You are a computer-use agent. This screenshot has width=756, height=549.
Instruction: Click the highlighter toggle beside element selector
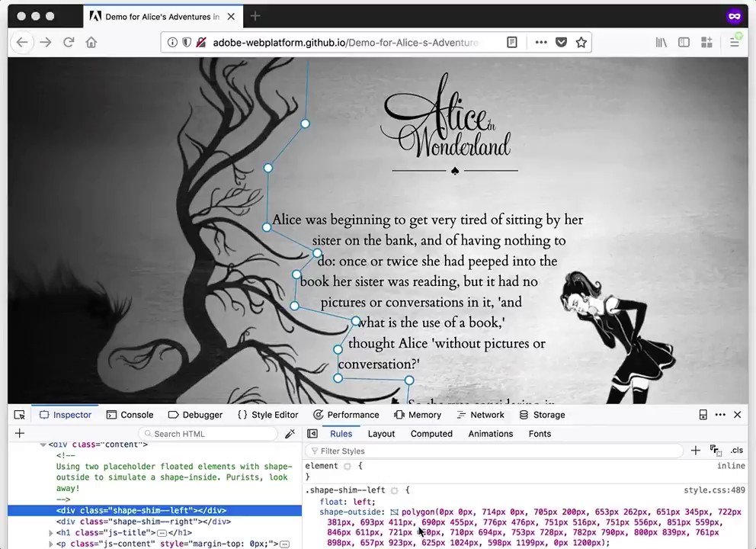coord(348,466)
